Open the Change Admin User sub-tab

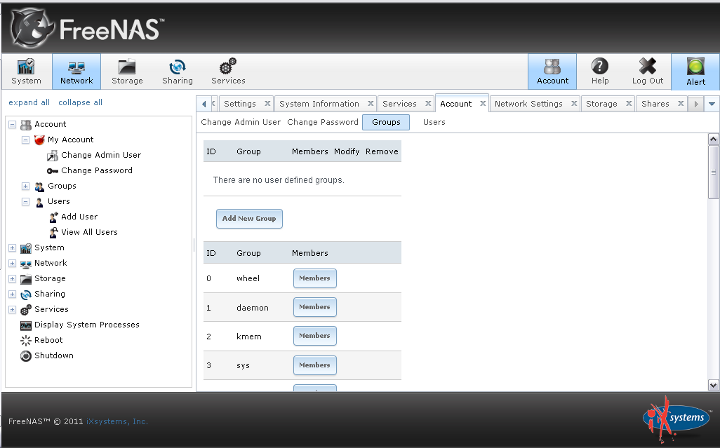tap(241, 122)
